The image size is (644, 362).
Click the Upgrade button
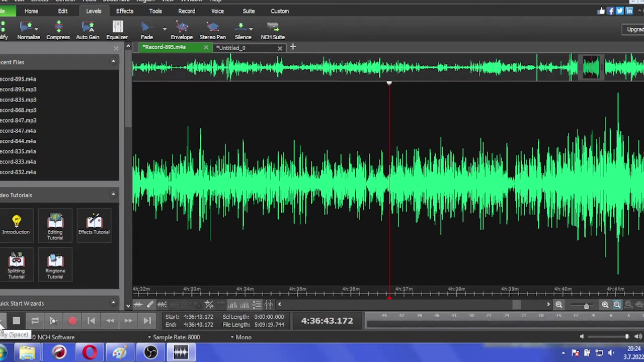pos(634,30)
